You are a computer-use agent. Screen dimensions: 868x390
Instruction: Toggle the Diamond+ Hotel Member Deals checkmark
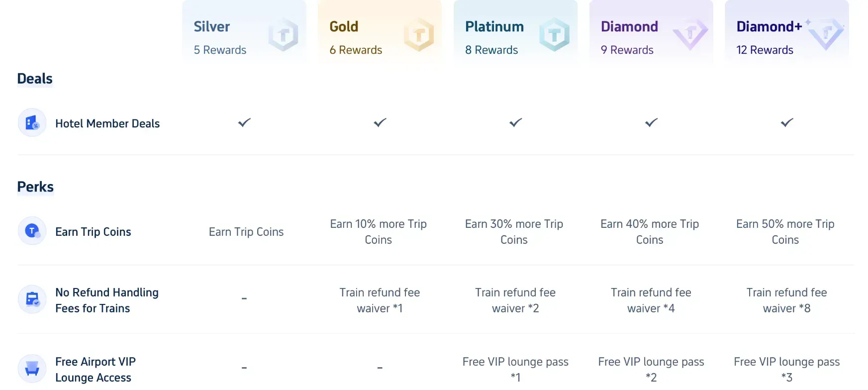(786, 122)
